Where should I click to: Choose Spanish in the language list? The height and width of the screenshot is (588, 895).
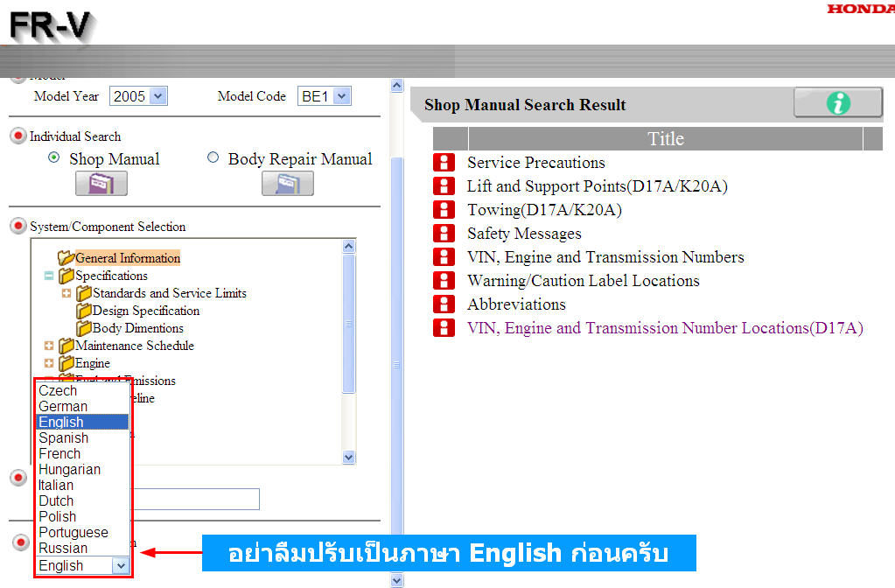click(x=82, y=437)
